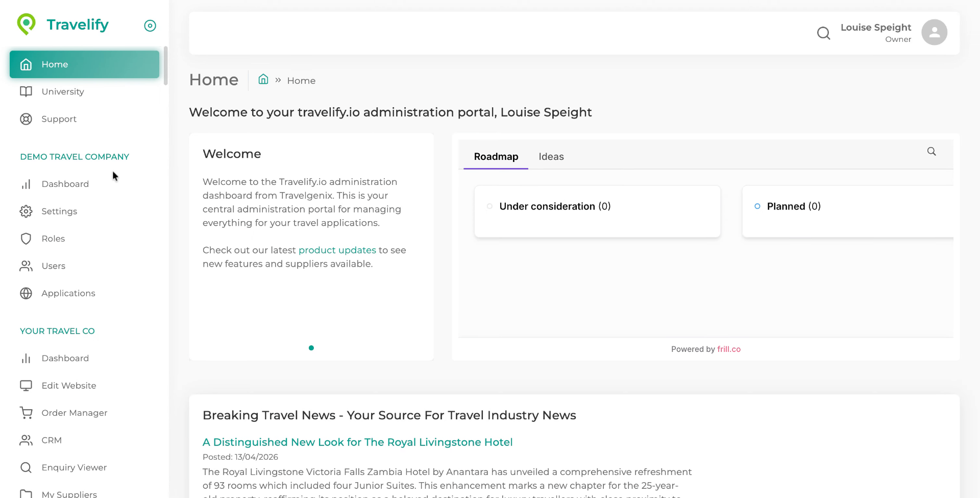Follow the product updates link
980x498 pixels.
click(337, 250)
